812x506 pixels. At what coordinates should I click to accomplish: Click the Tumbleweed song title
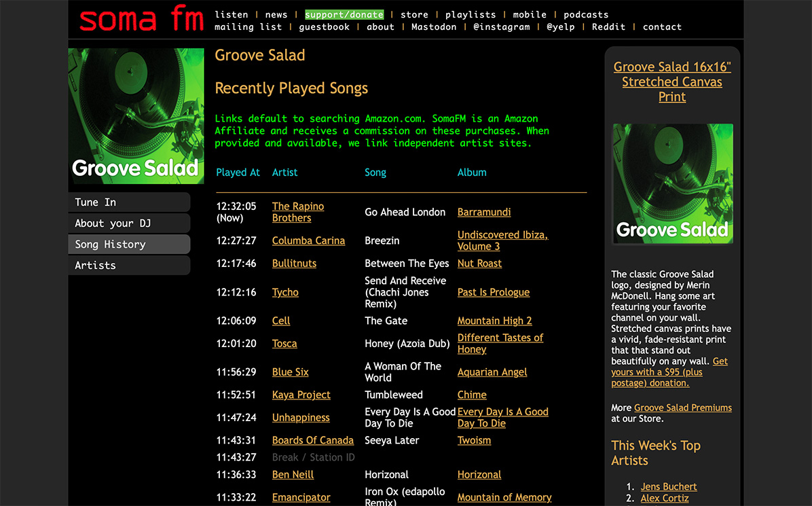click(x=394, y=395)
